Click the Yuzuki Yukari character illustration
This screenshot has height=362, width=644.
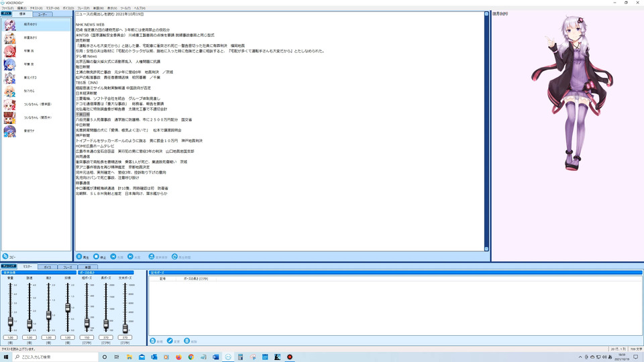point(574,93)
